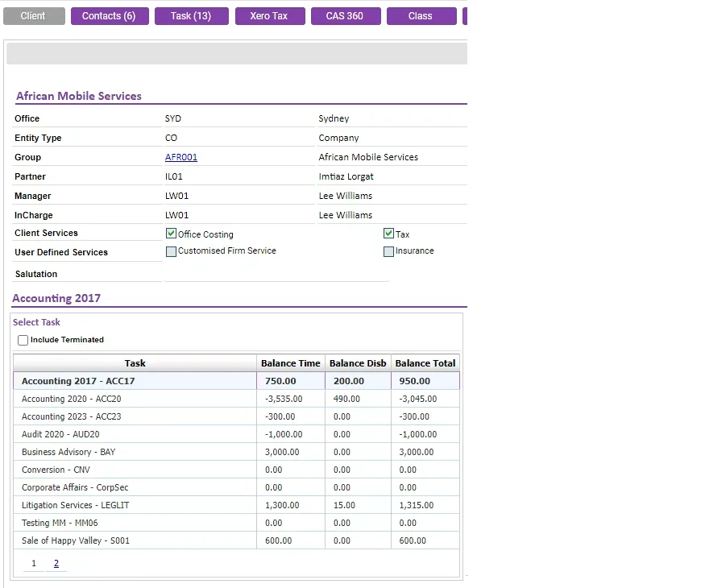Image resolution: width=701 pixels, height=588 pixels.
Task: Uncheck the Tax service checkbox
Action: (x=388, y=234)
